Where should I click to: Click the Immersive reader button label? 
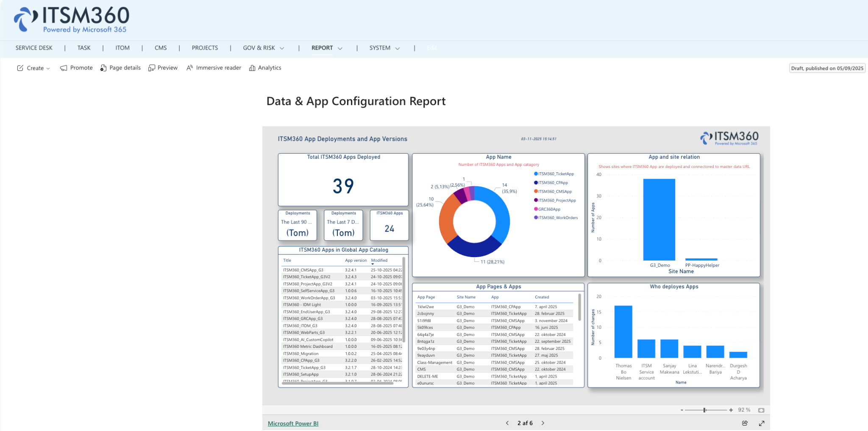[x=219, y=68]
